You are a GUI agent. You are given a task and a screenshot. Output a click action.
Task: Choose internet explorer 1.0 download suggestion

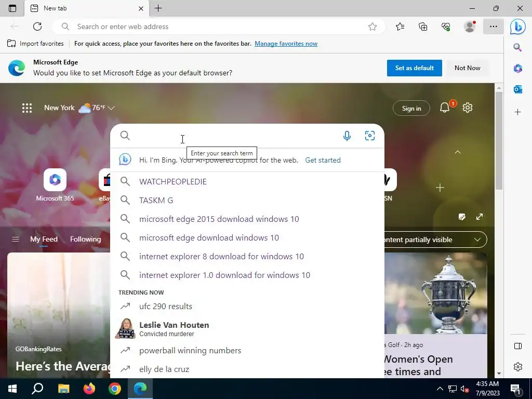[247, 275]
